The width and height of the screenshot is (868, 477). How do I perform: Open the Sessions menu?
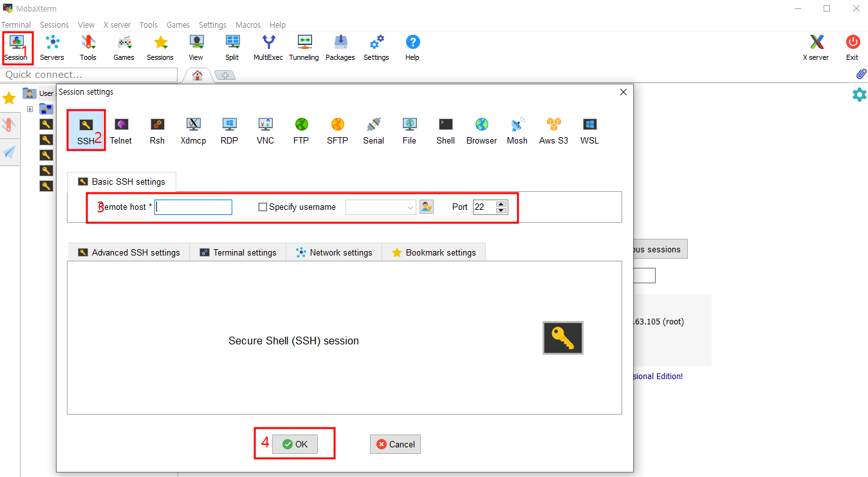[x=54, y=24]
